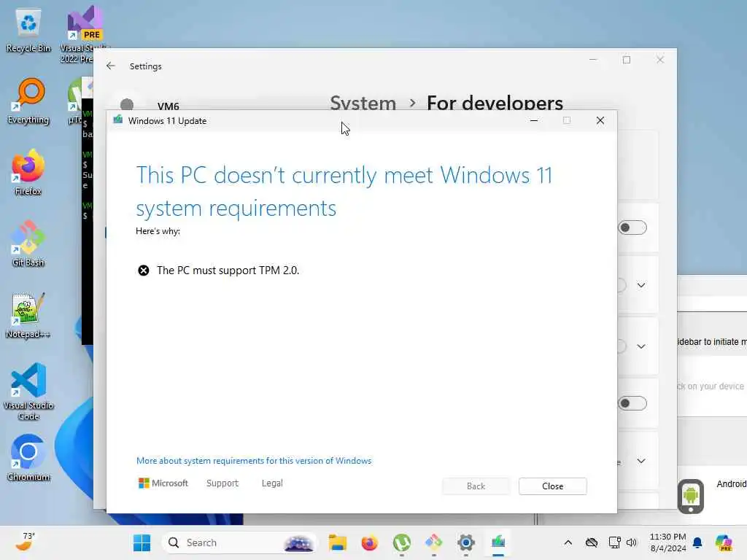Minimize the Windows 11 Update dialog
Screen dimensions: 747x560
534,120
